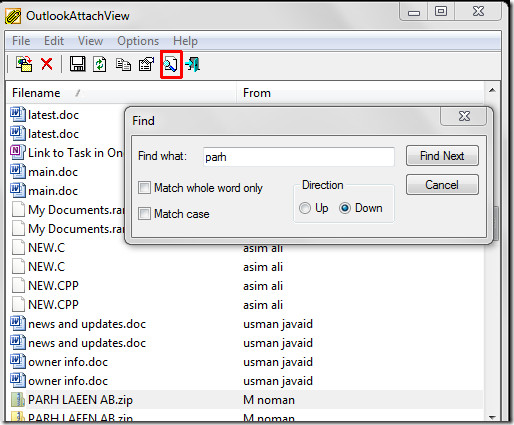Click M noman sender of highlighted PARH LAEEN AB.zip

point(269,400)
